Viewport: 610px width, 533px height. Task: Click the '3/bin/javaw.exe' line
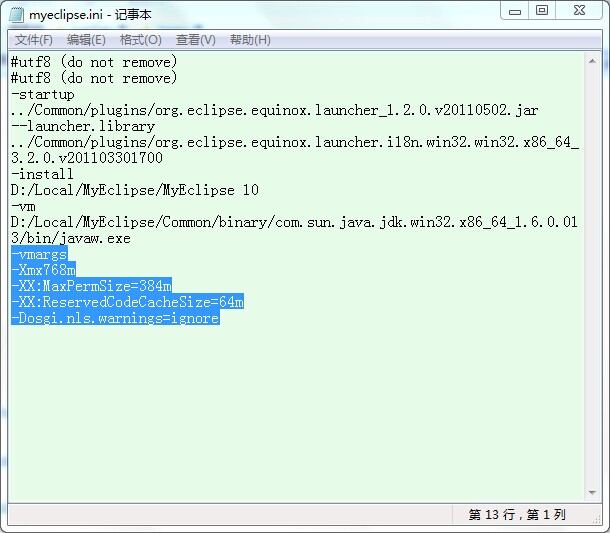click(71, 238)
